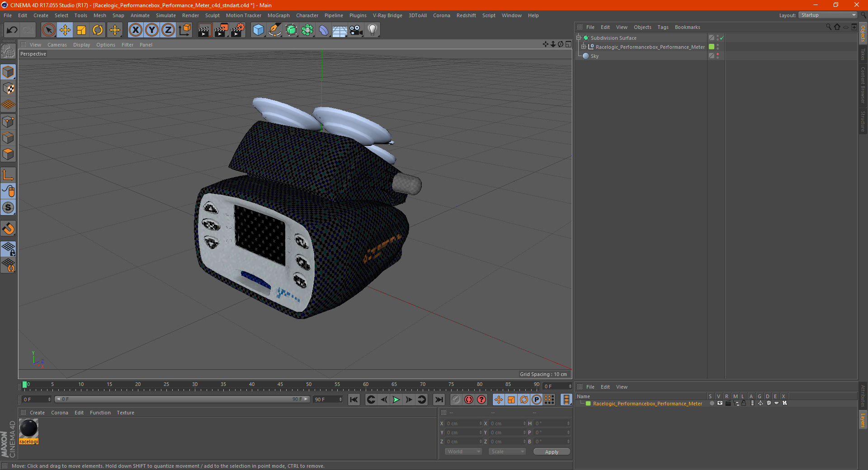The height and width of the screenshot is (470, 868).
Task: Toggle X axis lock
Action: click(x=135, y=30)
